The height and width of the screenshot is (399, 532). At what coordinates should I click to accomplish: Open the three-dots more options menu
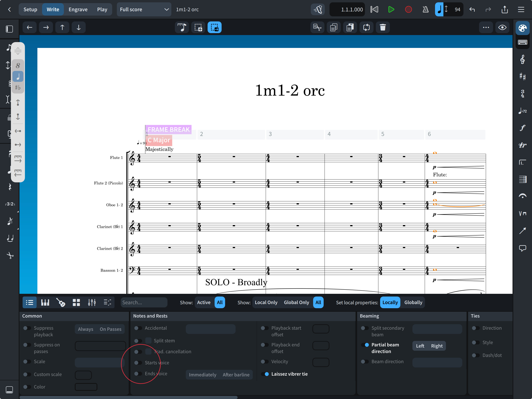tap(486, 27)
